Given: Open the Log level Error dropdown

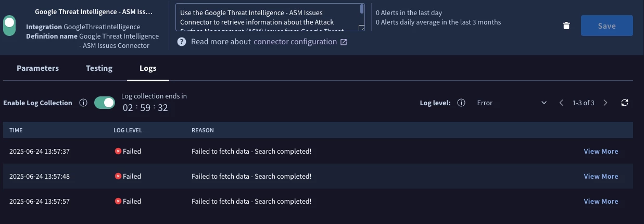Looking at the screenshot, I should click(x=511, y=103).
